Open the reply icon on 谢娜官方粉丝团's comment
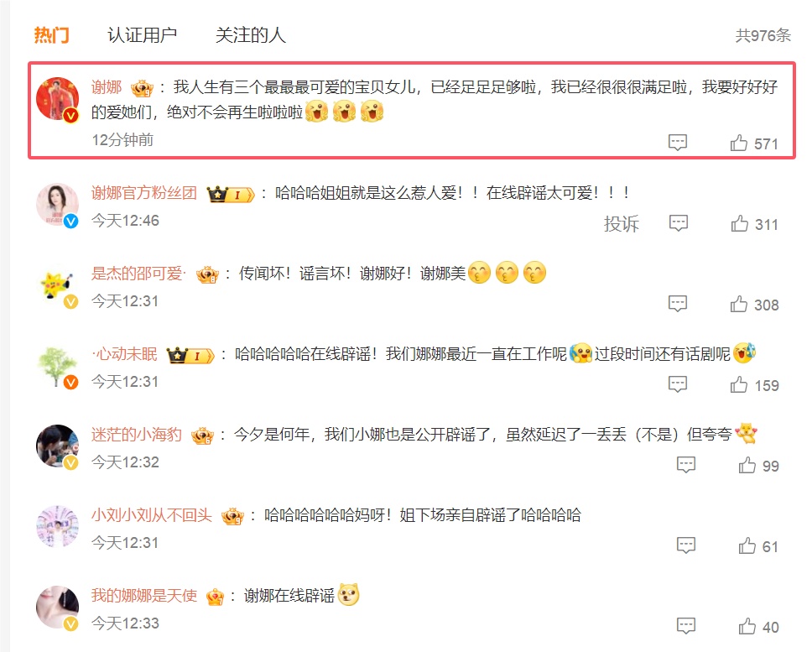Image resolution: width=812 pixels, height=652 pixels. [679, 223]
